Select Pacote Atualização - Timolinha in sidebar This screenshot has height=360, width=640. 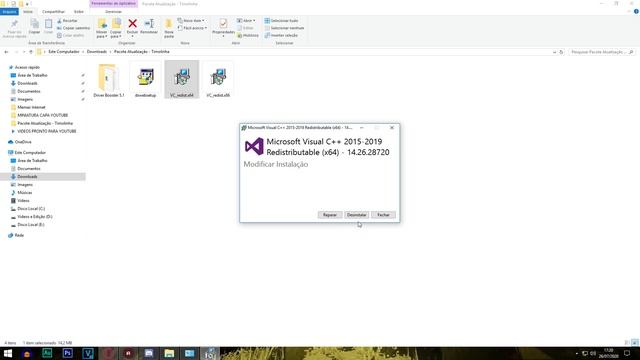click(45, 123)
